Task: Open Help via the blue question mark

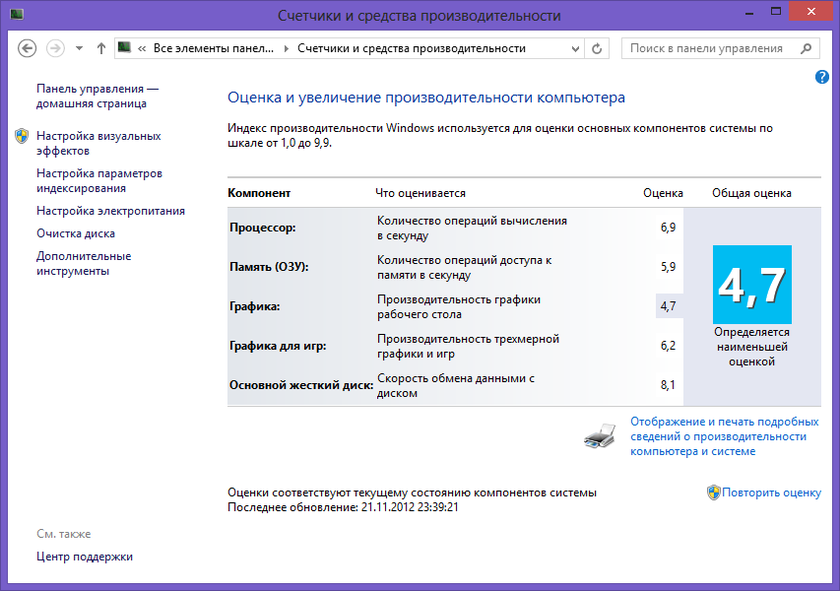Action: point(822,77)
